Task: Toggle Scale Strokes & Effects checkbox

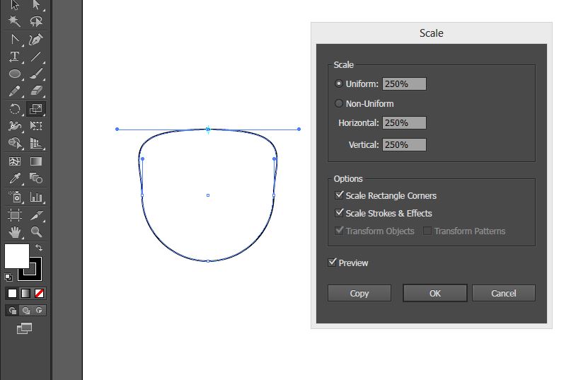Action: pos(340,213)
